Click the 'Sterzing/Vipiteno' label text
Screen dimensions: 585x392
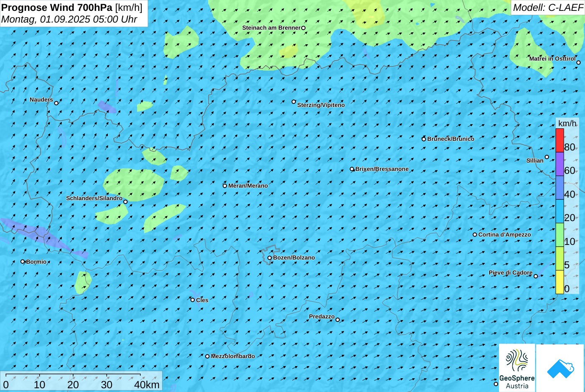321,105
